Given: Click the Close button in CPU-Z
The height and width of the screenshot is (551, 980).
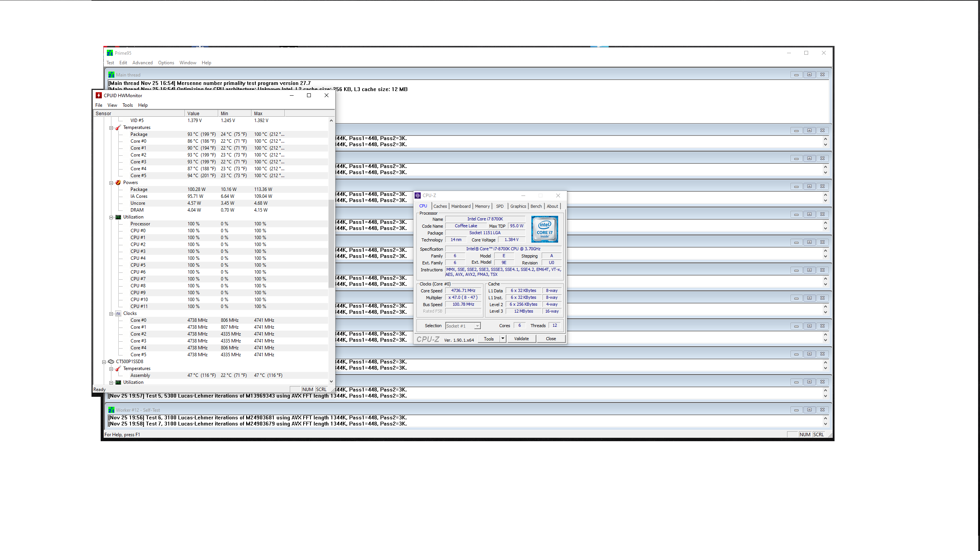Looking at the screenshot, I should [x=550, y=339].
